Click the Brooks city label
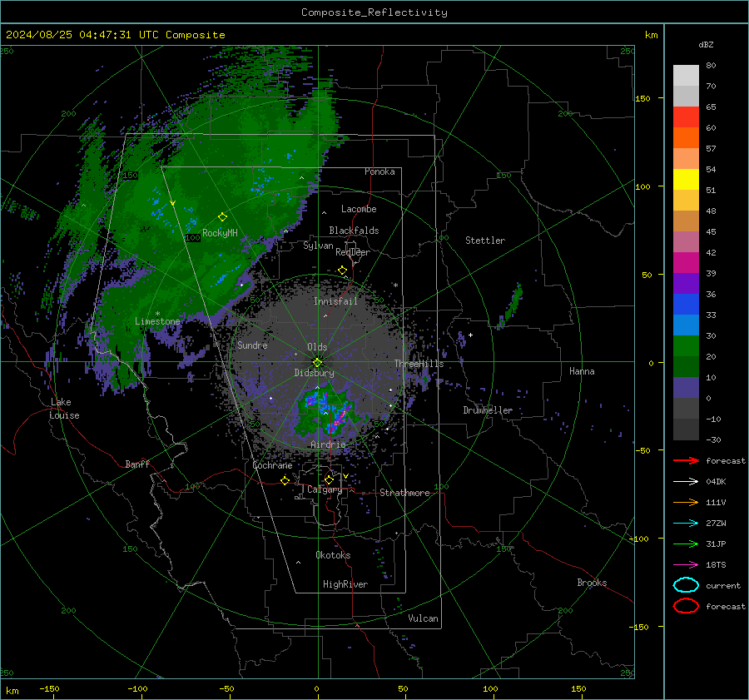 [592, 583]
